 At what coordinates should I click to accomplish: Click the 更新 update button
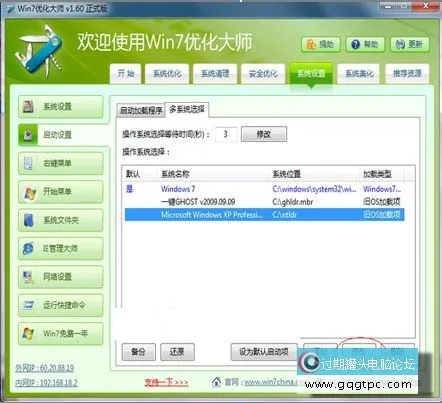[410, 44]
